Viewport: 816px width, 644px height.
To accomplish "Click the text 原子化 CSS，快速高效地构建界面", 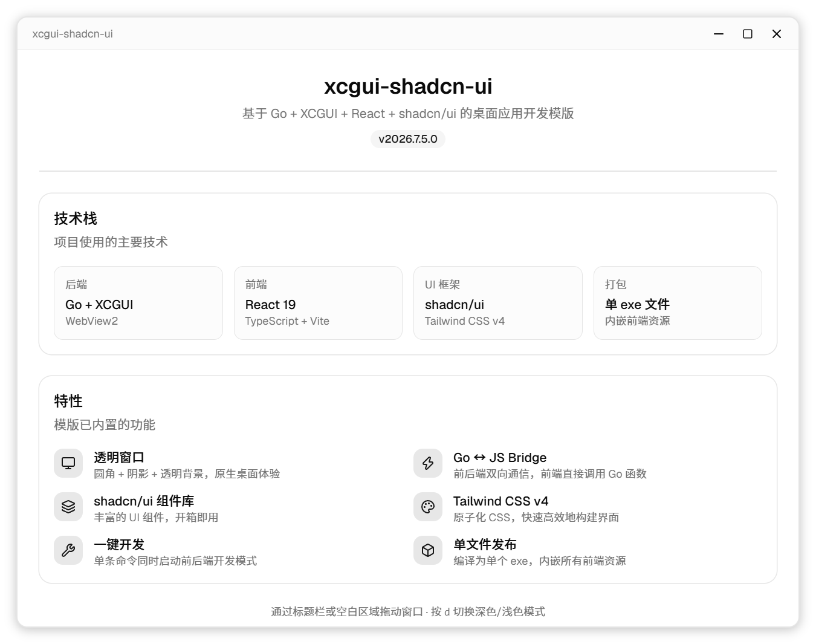I will click(x=536, y=518).
